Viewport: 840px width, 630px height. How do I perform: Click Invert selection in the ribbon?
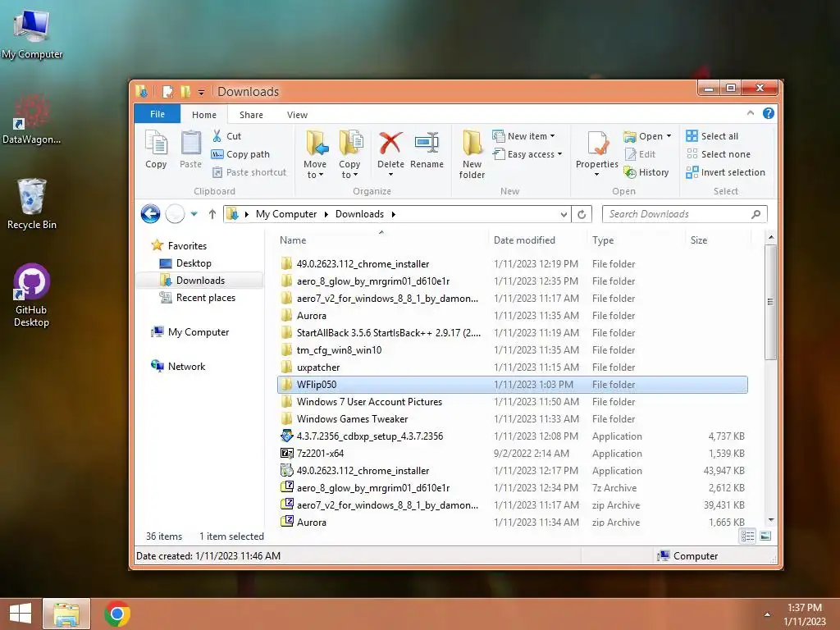725,172
